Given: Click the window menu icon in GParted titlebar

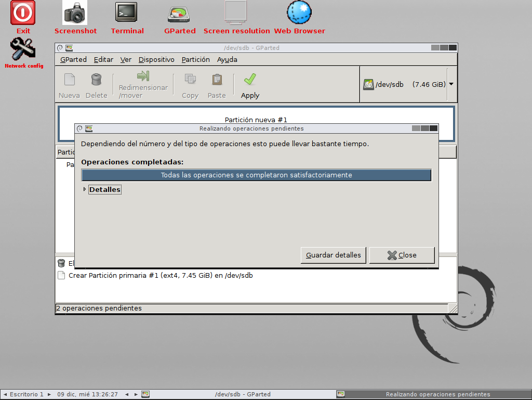Looking at the screenshot, I should click(x=60, y=48).
